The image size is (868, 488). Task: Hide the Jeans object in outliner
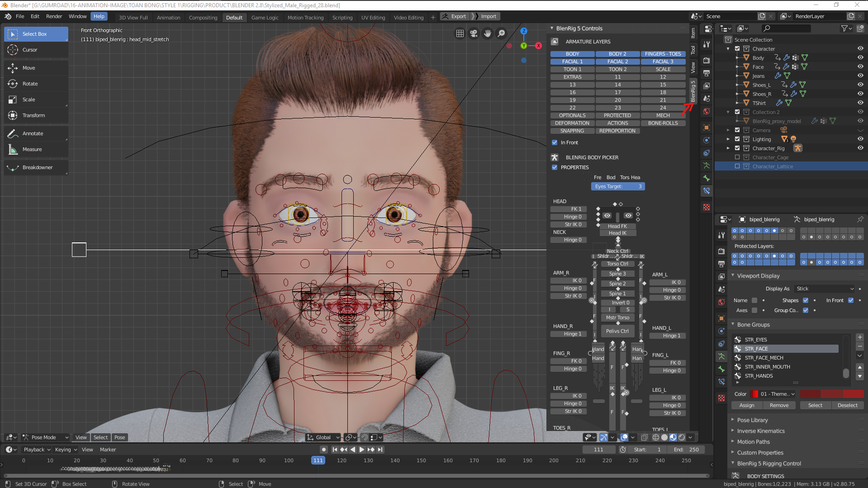coord(860,76)
